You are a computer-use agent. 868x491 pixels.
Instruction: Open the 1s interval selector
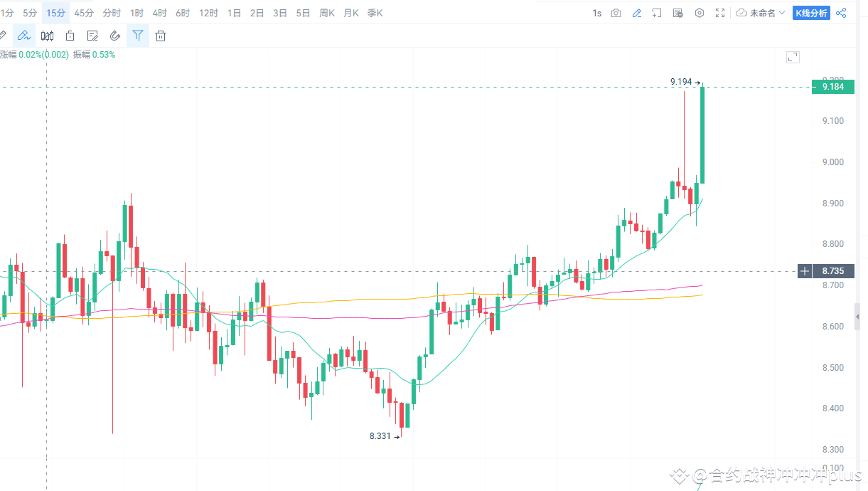[596, 12]
